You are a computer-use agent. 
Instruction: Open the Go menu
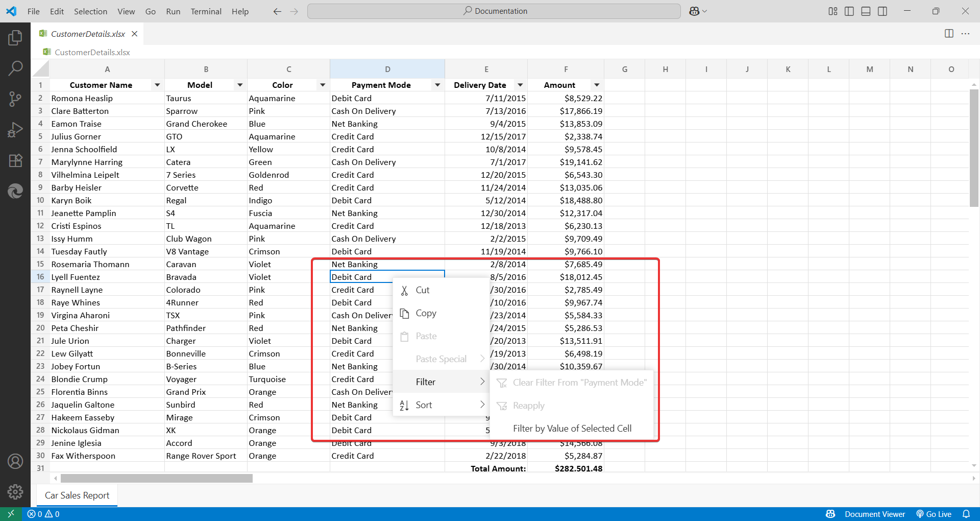point(151,11)
